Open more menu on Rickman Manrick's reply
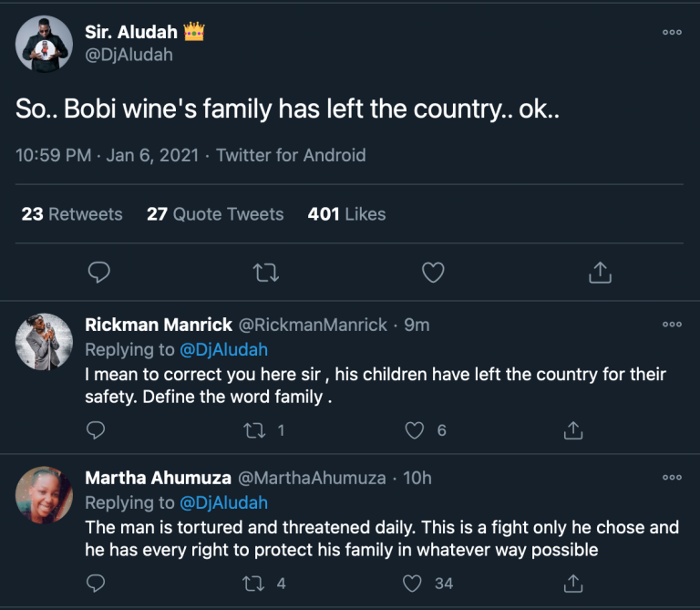 [x=672, y=324]
